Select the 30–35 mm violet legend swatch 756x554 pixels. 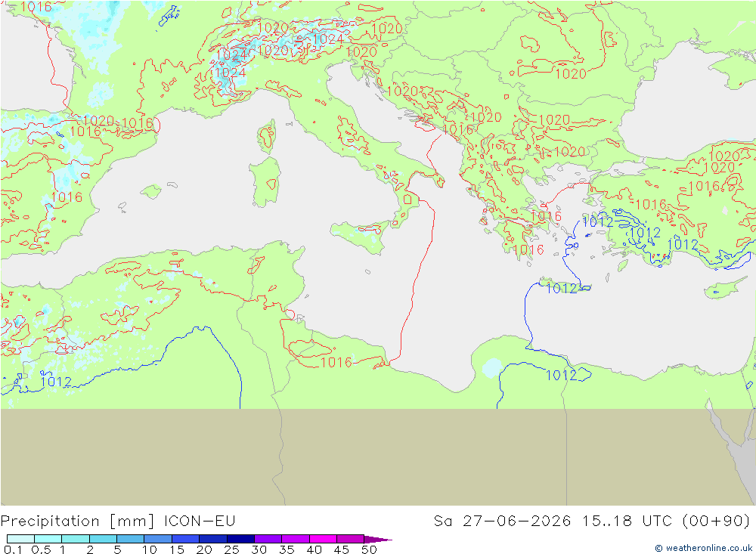click(268, 539)
